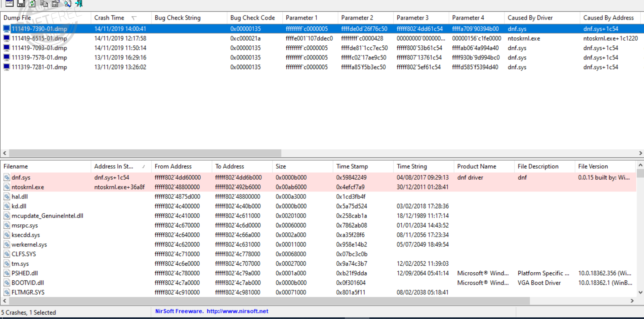Click the '5 Crashes, 1 Selected' status text
644x319 pixels.
coord(29,313)
